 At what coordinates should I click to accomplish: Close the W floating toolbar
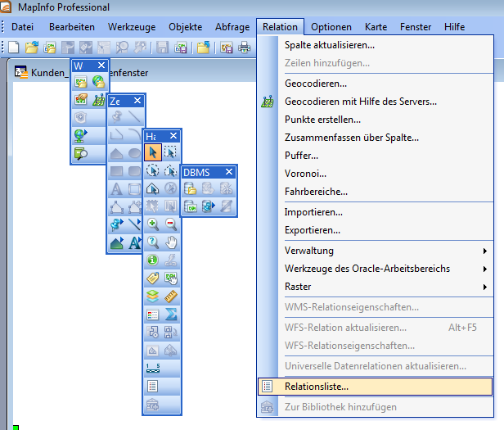click(101, 66)
